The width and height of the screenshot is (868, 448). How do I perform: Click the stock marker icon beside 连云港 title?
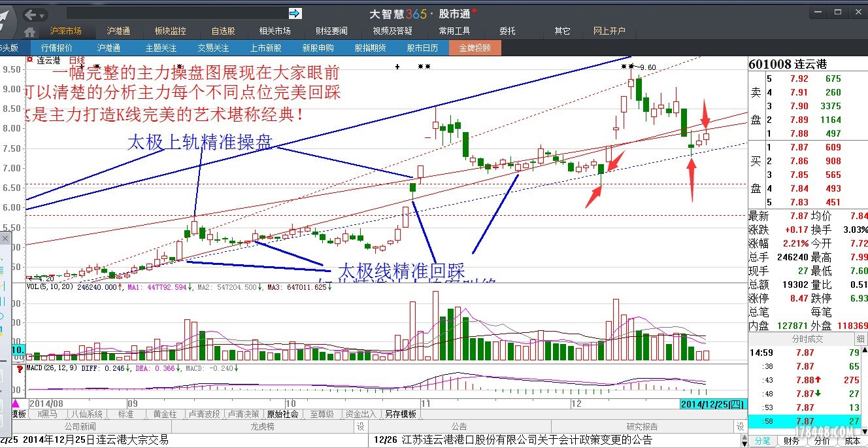click(29, 60)
